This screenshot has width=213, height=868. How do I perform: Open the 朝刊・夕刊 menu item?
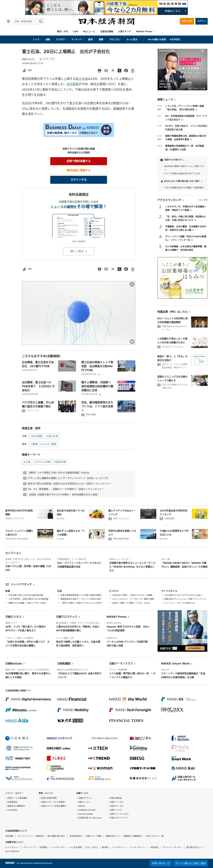pyautogui.click(x=62, y=31)
